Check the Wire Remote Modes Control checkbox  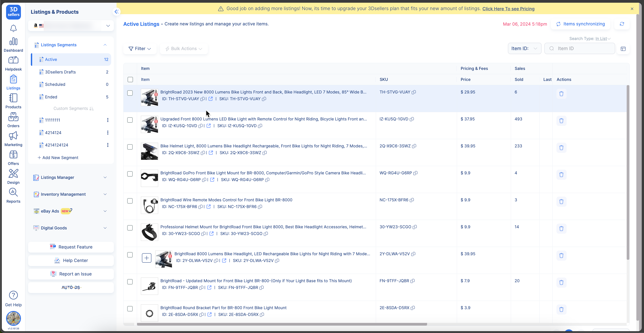point(130,201)
